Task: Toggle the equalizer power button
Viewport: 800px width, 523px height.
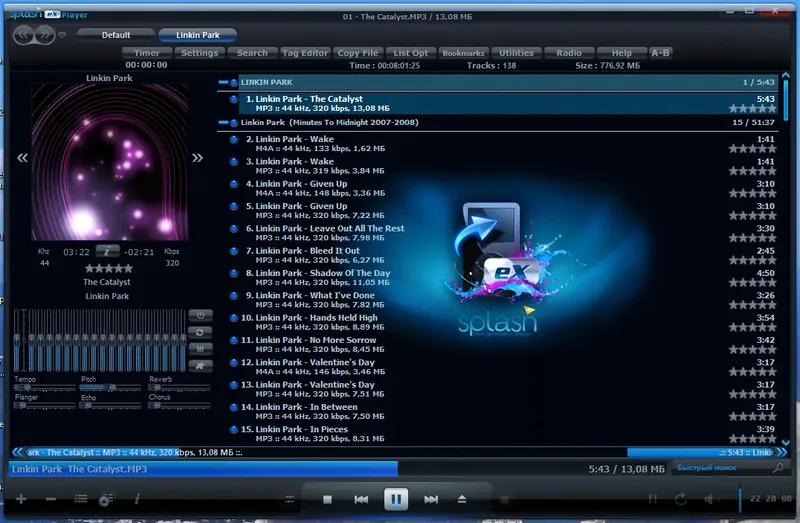Action: [x=200, y=315]
